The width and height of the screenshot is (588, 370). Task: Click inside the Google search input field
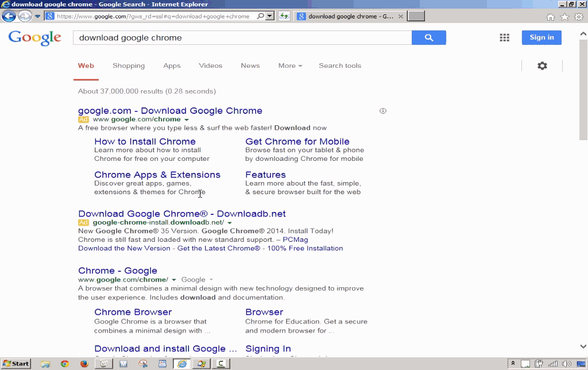click(242, 37)
